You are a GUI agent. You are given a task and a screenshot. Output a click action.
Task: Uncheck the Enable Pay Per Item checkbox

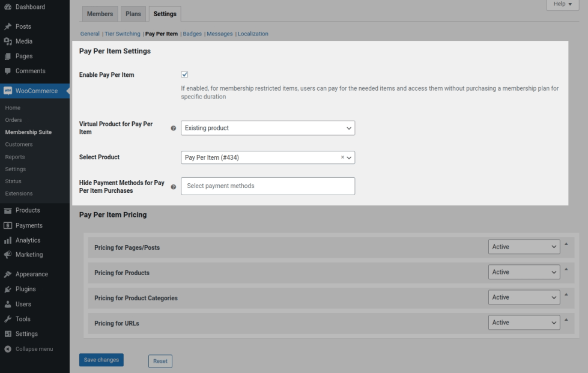[184, 74]
